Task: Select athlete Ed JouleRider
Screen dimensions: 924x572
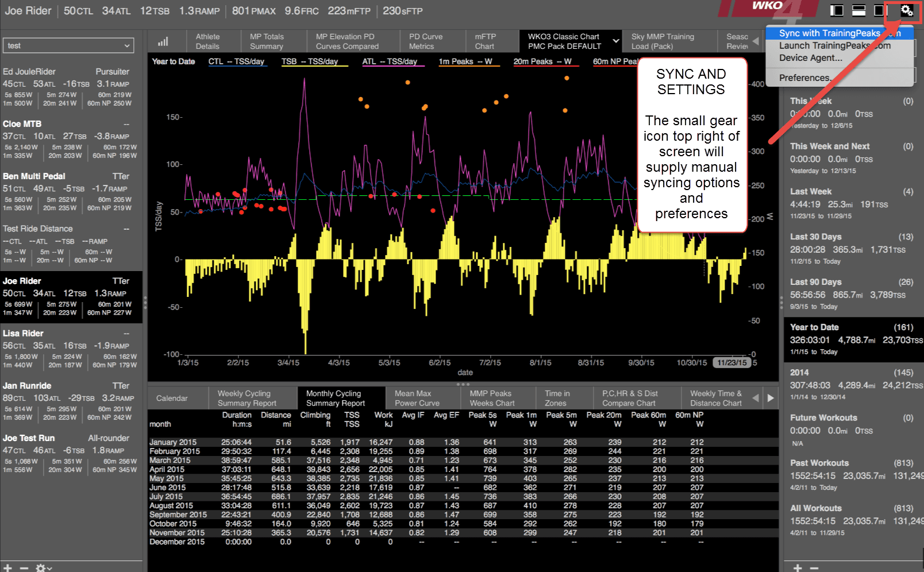Action: [71, 87]
